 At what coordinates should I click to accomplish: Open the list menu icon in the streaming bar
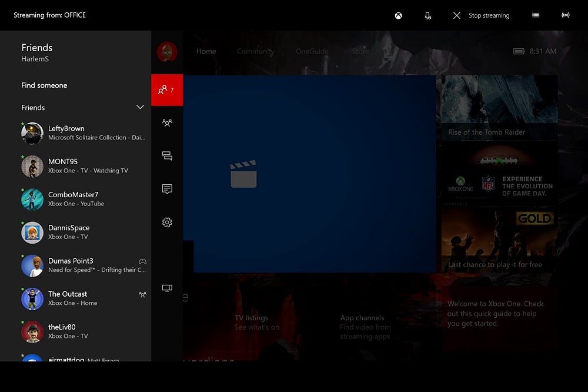[x=536, y=15]
